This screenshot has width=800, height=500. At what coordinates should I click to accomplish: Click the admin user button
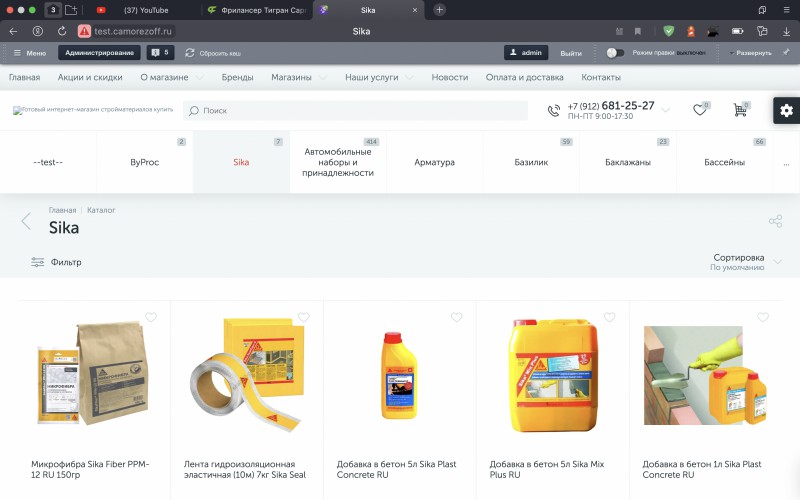tap(526, 53)
